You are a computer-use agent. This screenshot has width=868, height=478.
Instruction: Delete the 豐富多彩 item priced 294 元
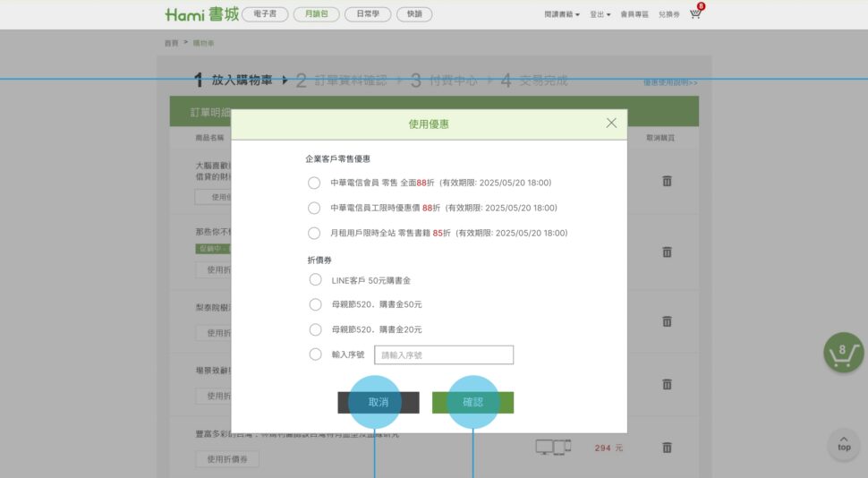pyautogui.click(x=667, y=447)
